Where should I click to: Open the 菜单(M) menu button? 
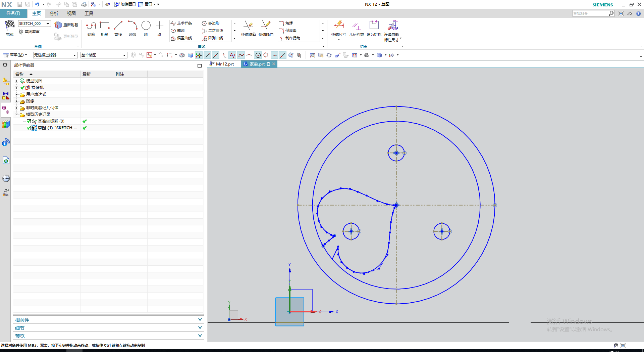pyautogui.click(x=15, y=55)
